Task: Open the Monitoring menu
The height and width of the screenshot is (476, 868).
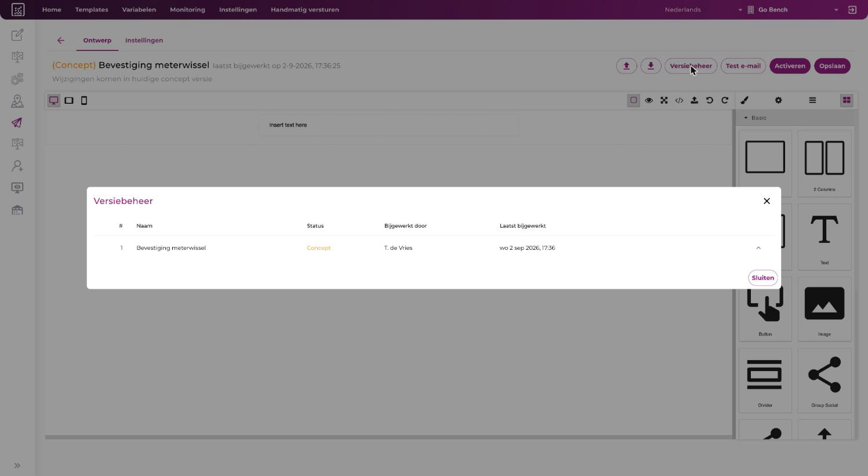Action: [187, 10]
